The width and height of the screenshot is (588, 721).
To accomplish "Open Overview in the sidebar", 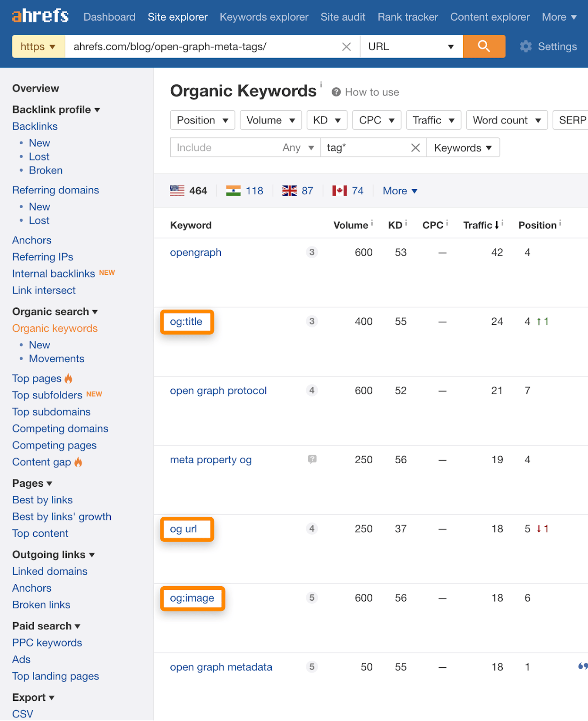I will 36,88.
